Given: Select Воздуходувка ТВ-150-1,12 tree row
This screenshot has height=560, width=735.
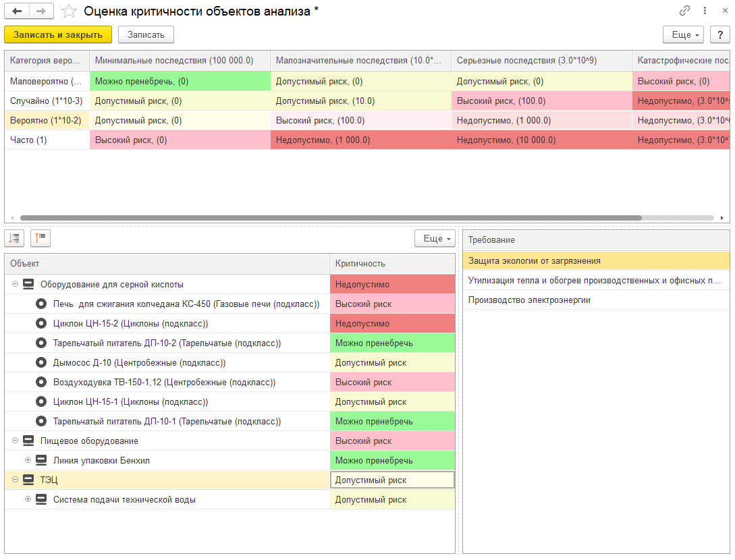Looking at the screenshot, I should coord(167,382).
